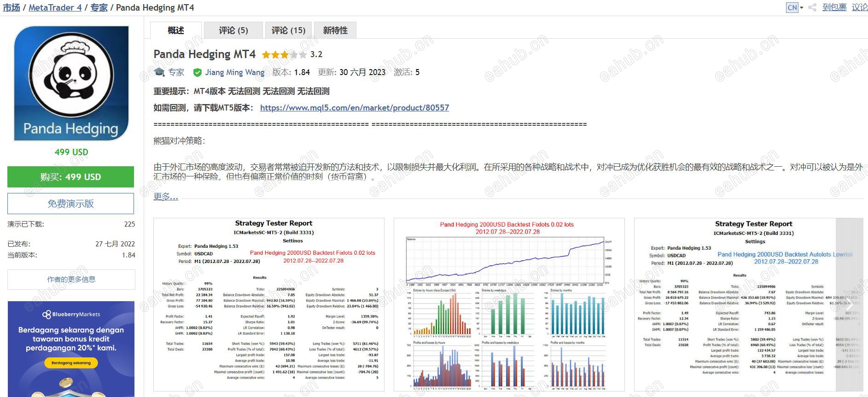This screenshot has height=397, width=868.
Task: Click the 重要提示 notice line
Action: click(241, 91)
